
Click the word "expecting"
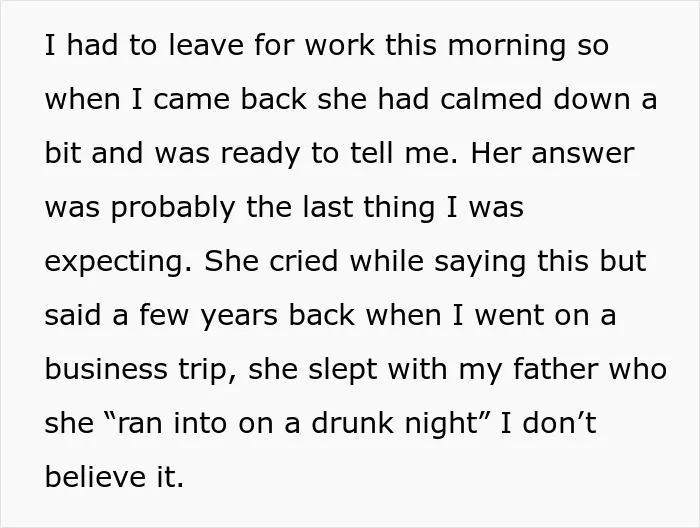118,263
